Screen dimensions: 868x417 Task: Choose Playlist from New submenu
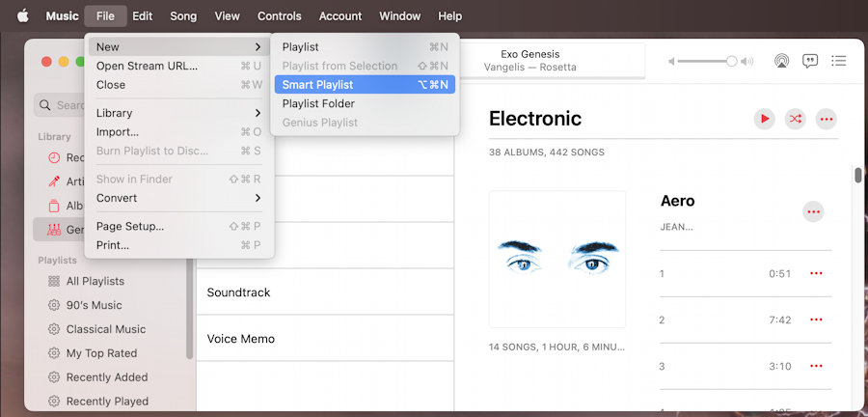(x=365, y=47)
